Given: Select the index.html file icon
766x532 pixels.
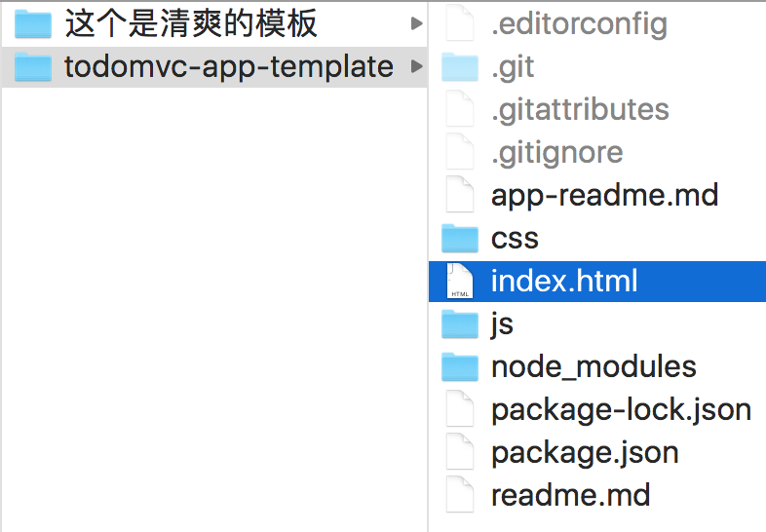Looking at the screenshot, I should 460,281.
